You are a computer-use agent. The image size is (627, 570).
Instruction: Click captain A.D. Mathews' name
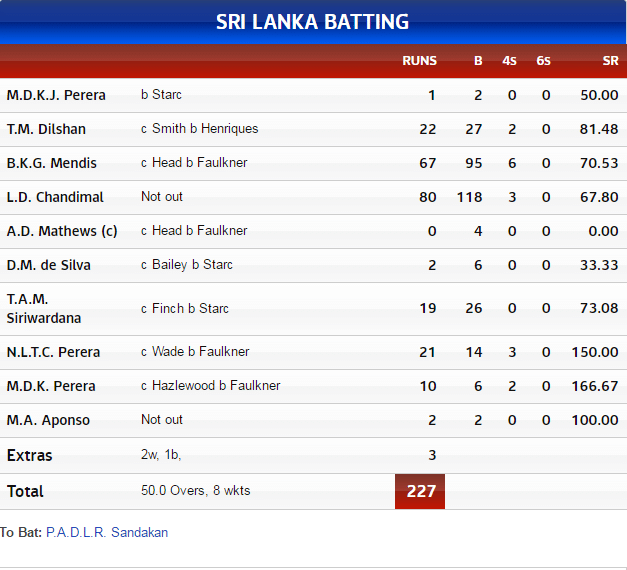62,231
